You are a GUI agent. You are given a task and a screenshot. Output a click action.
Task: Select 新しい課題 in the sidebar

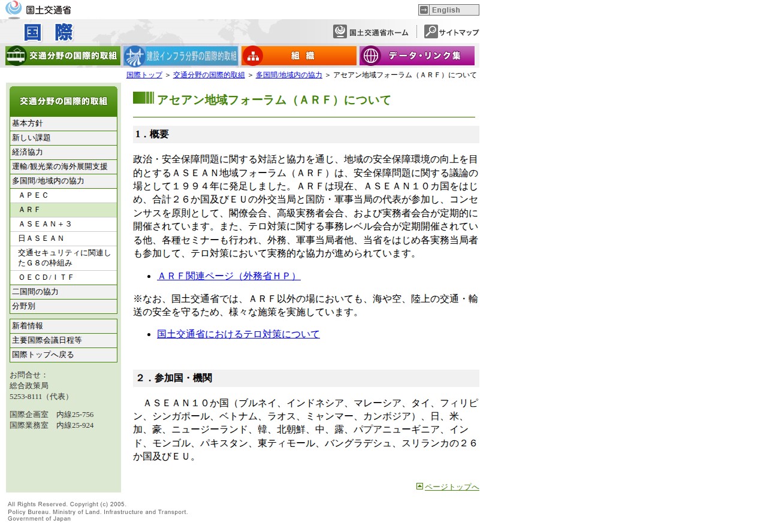pyautogui.click(x=64, y=138)
